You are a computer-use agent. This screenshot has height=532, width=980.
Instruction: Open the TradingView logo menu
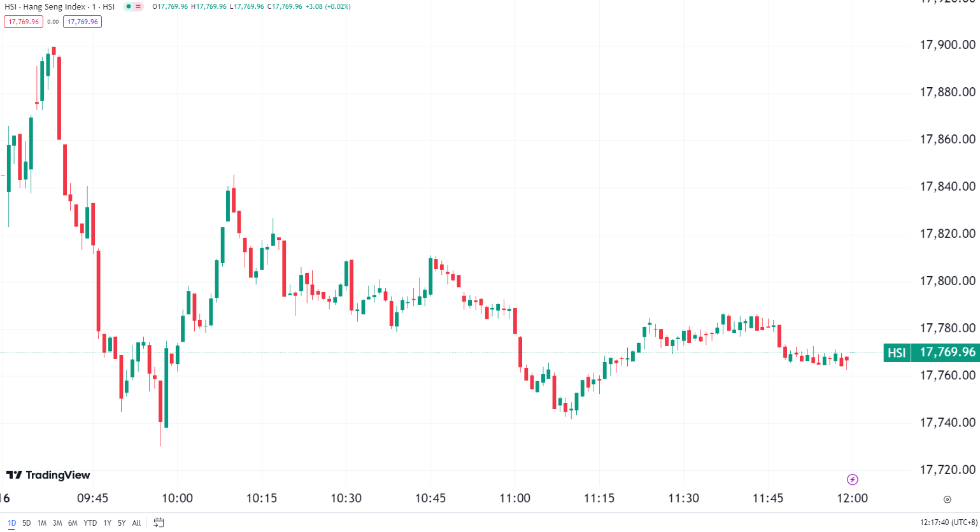pos(48,475)
